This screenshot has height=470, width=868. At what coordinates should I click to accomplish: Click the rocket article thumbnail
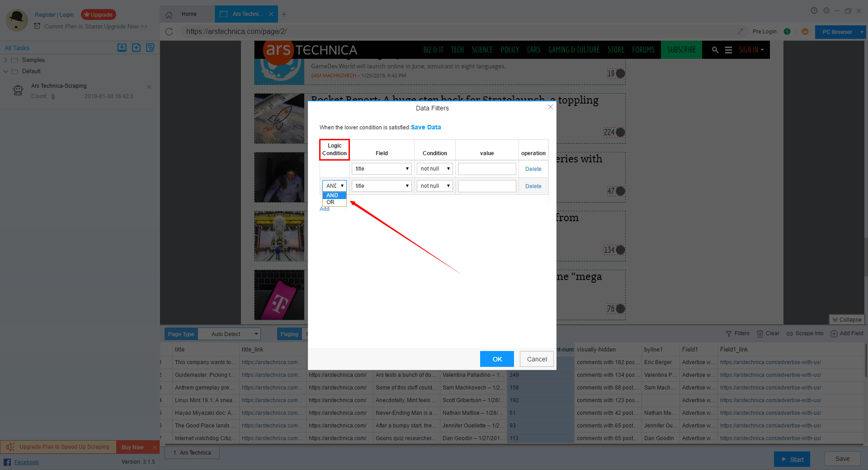(279, 119)
